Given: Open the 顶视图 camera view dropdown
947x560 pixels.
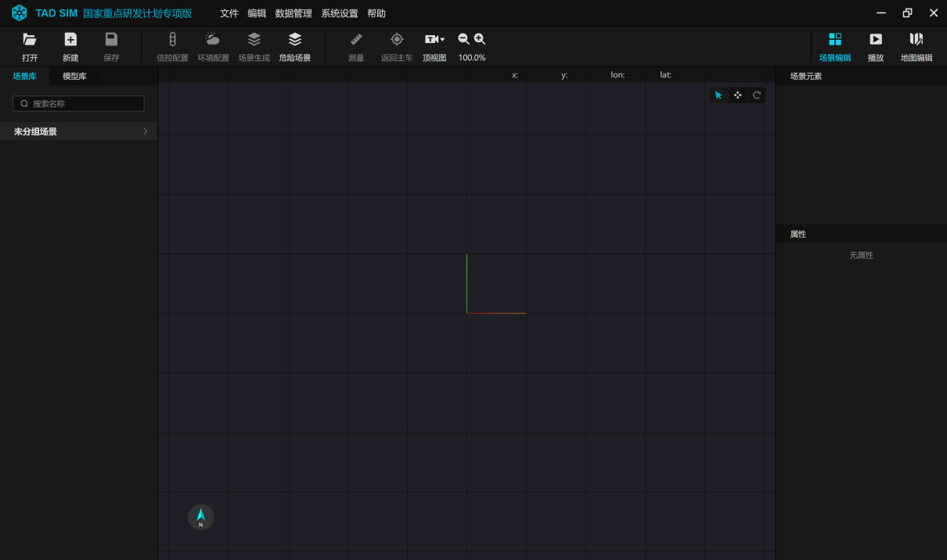Looking at the screenshot, I should [x=434, y=40].
